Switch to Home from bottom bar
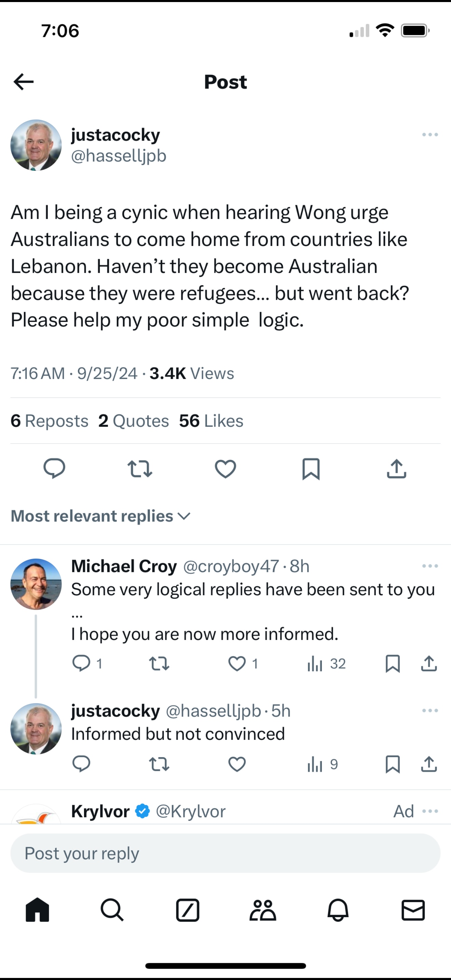This screenshot has height=980, width=451. (37, 911)
